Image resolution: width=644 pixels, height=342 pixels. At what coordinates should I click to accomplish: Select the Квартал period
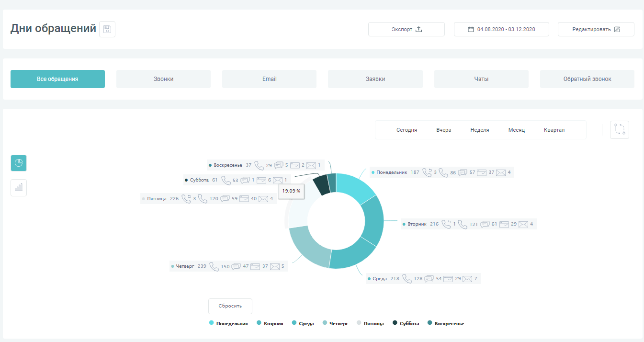[554, 130]
